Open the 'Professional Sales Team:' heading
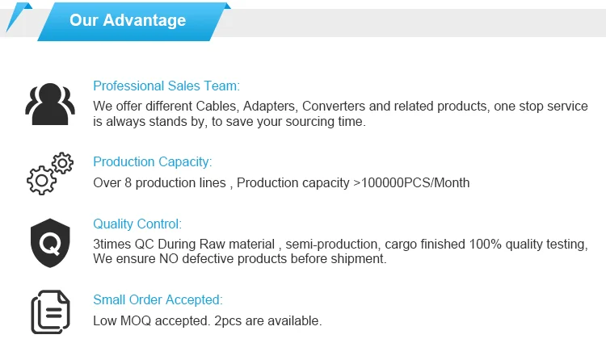Image resolution: width=606 pixels, height=364 pixels. coord(166,86)
